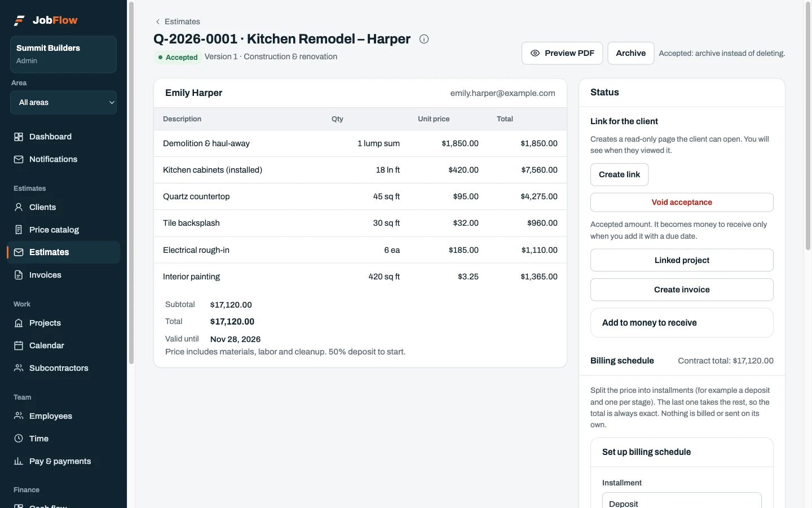The image size is (812, 508).
Task: Click the Tile backsplash line item
Action: pyautogui.click(x=360, y=223)
